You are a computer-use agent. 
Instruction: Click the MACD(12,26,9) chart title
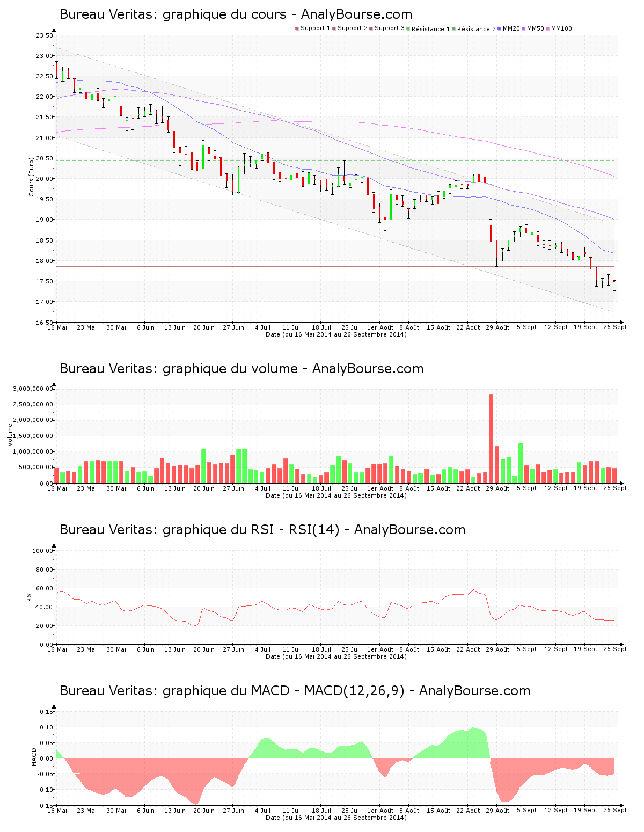pos(295,691)
